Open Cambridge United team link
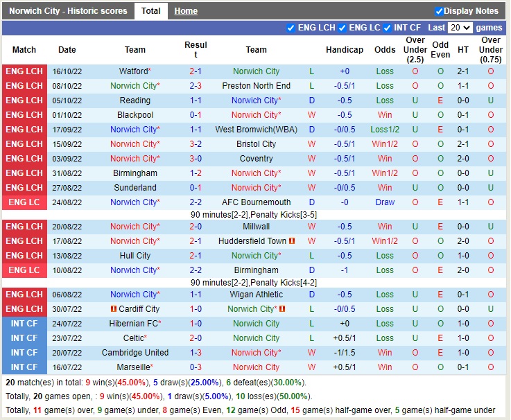The image size is (511, 420). point(135,353)
